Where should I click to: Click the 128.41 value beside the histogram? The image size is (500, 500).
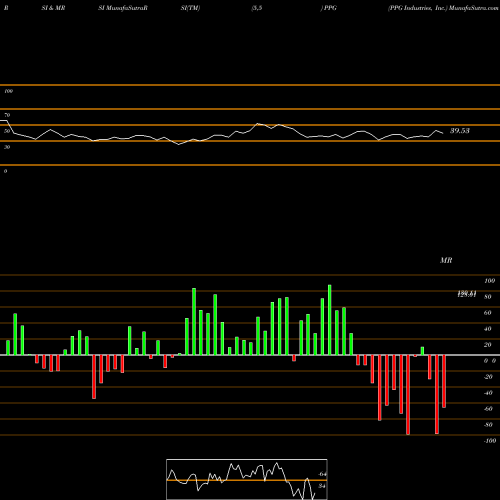tap(467, 294)
